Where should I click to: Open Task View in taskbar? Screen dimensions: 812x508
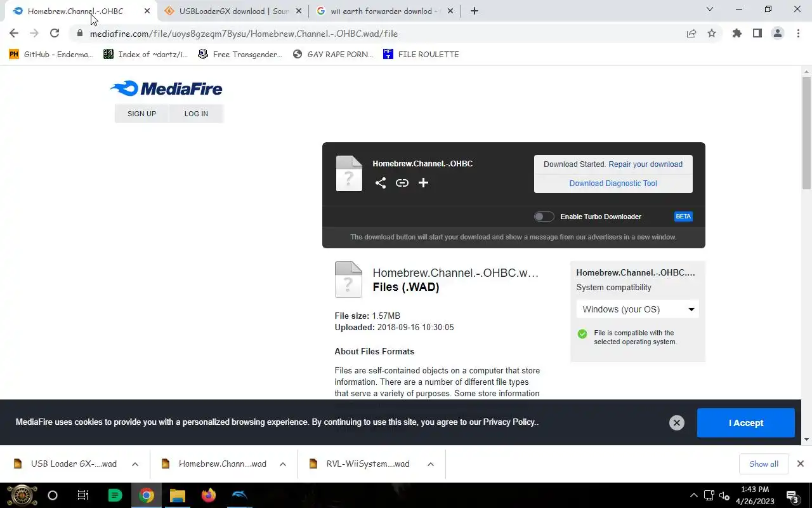(82, 495)
